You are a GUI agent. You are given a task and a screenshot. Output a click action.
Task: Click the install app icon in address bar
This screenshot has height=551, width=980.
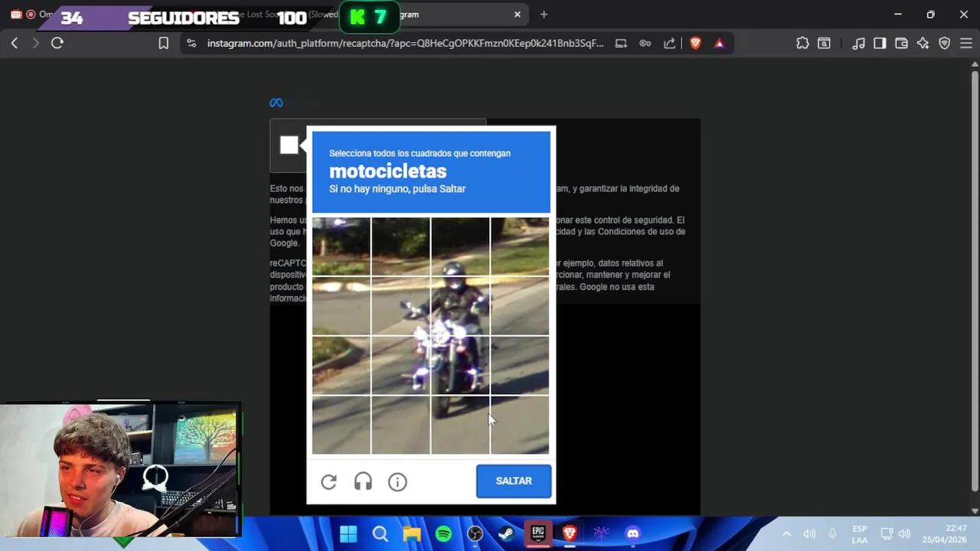pos(621,44)
